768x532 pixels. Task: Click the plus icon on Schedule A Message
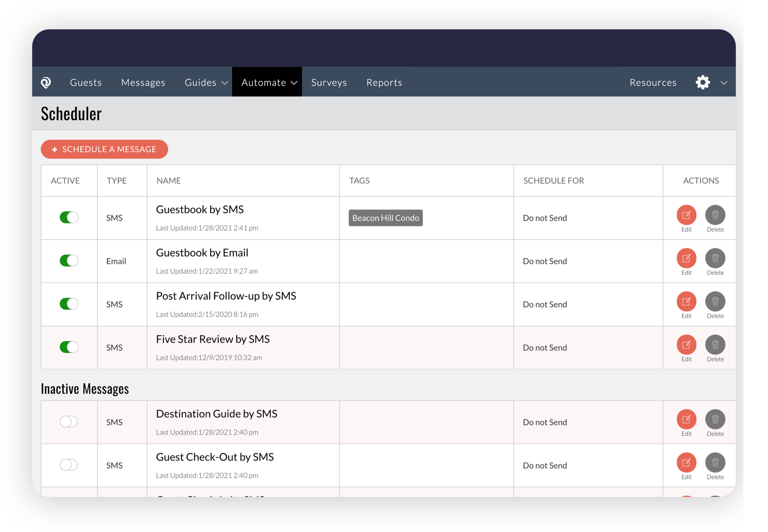[54, 149]
